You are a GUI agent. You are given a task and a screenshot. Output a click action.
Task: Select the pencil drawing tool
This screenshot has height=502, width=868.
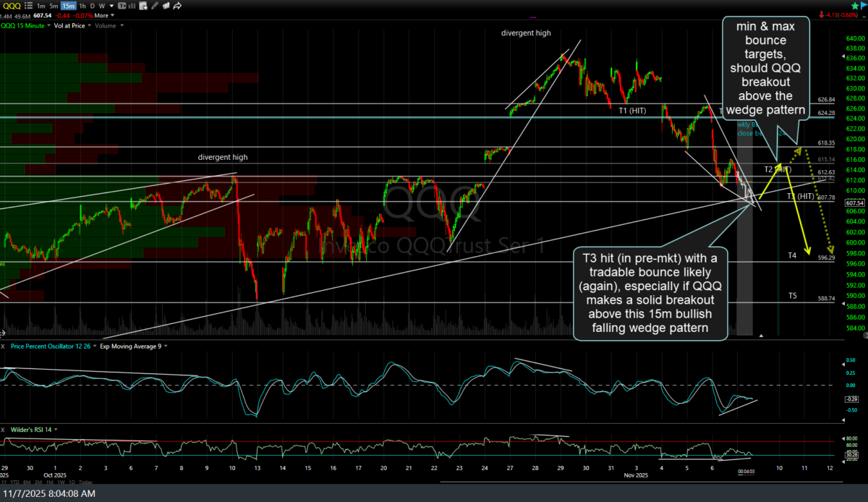pos(155,6)
